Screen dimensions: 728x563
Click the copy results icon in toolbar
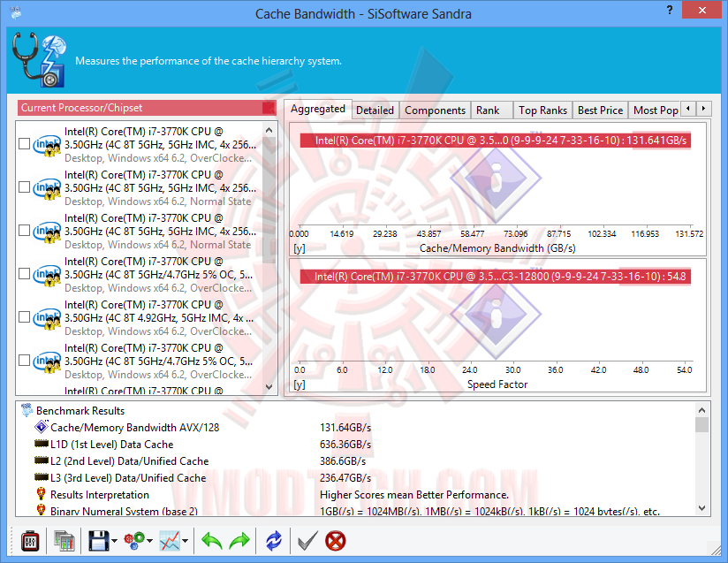[x=64, y=541]
